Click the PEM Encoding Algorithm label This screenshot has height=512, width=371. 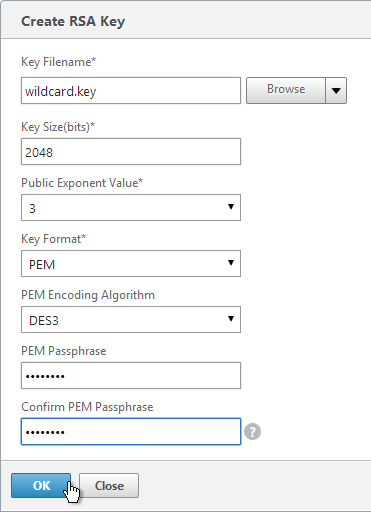(88, 295)
